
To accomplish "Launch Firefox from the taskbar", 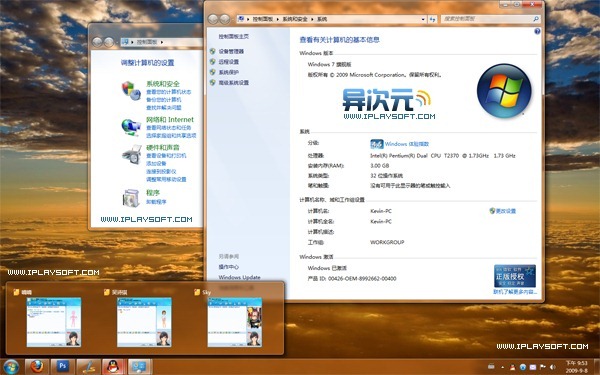I will tap(37, 367).
